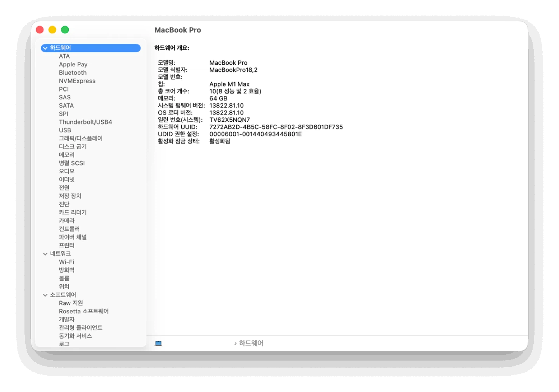Image resolution: width=559 pixels, height=392 pixels.
Task: Select 방화벽 in the sidebar
Action: point(67,270)
